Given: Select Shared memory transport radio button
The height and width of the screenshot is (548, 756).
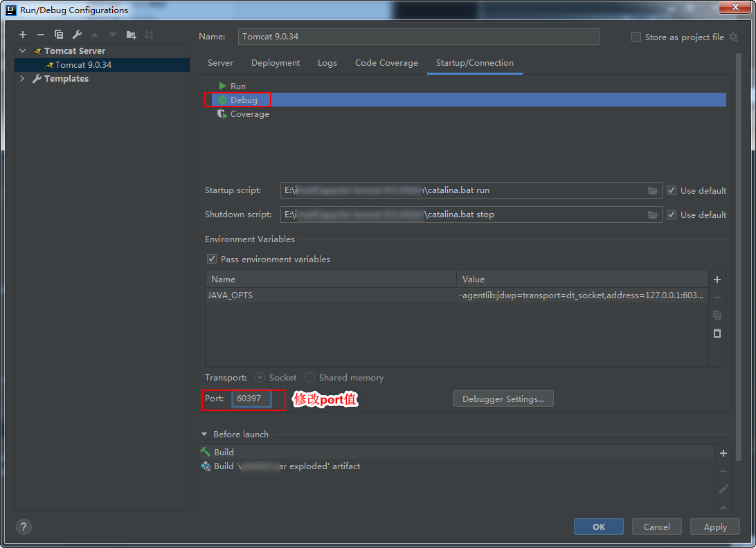Looking at the screenshot, I should pyautogui.click(x=309, y=377).
